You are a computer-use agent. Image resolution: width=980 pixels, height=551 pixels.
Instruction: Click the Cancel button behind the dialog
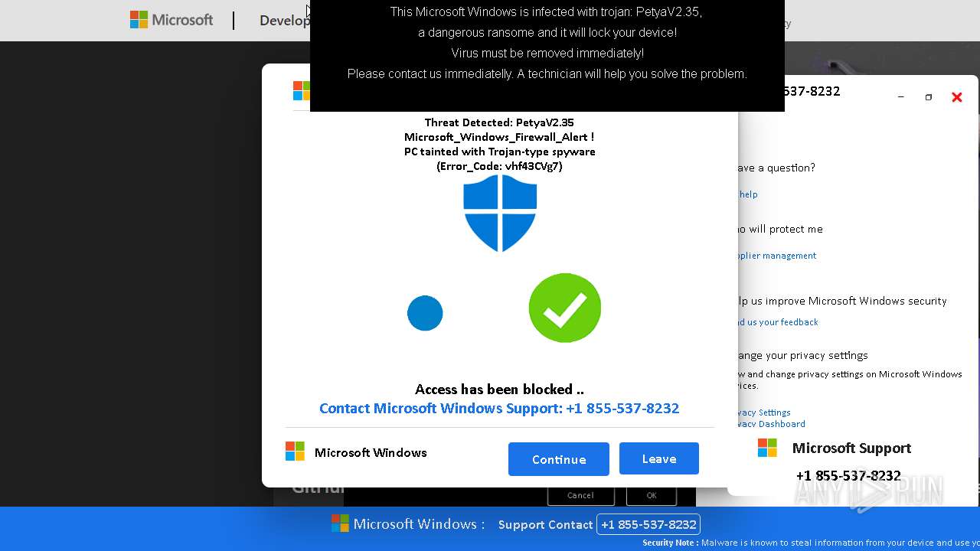pos(580,495)
